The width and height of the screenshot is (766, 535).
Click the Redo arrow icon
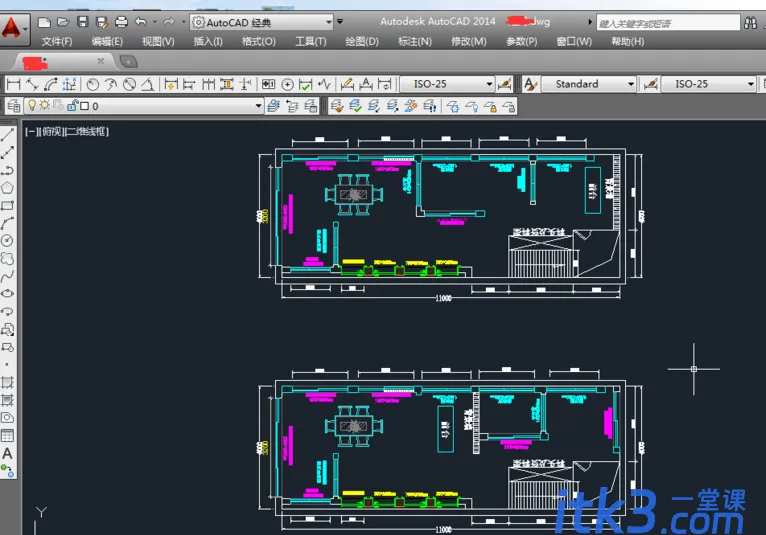pos(169,22)
